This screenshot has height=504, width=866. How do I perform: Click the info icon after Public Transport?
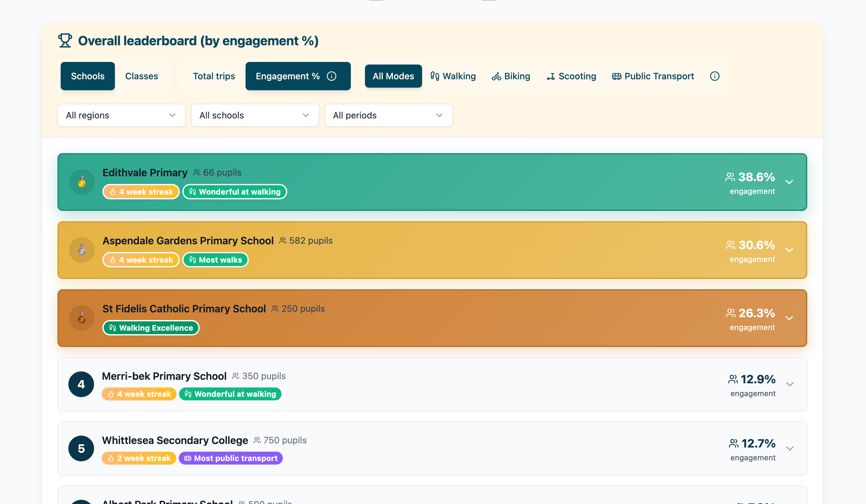[x=714, y=76]
